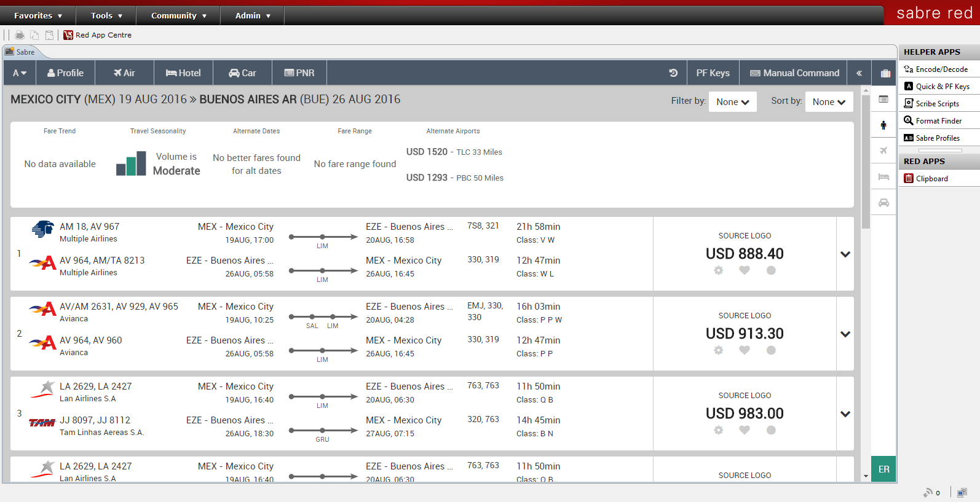Open Quick & PF Keys helper app

(939, 87)
